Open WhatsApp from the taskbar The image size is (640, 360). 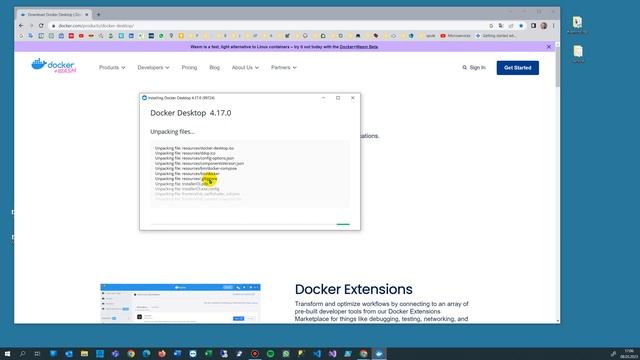[286, 354]
